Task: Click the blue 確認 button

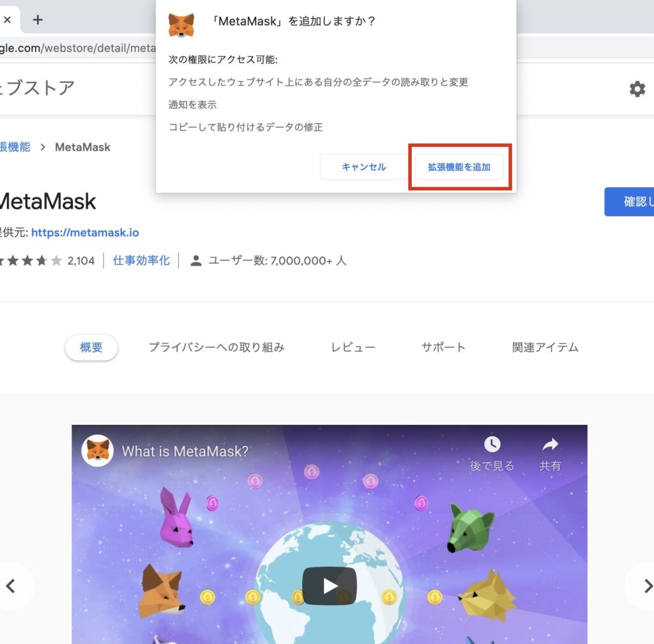Action: [x=629, y=202]
